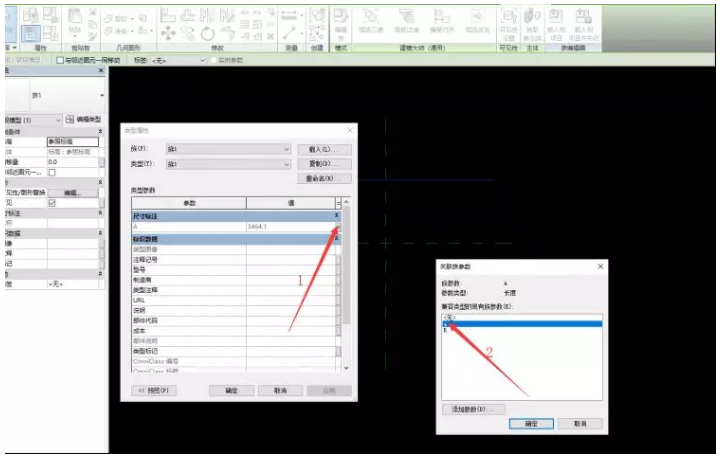Click the associate parameter button beside value 3464.1
This screenshot has width=722, height=458.
point(338,227)
